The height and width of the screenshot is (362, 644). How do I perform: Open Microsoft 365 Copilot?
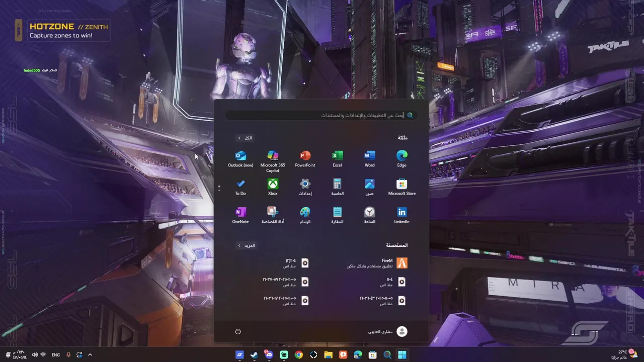tap(273, 161)
